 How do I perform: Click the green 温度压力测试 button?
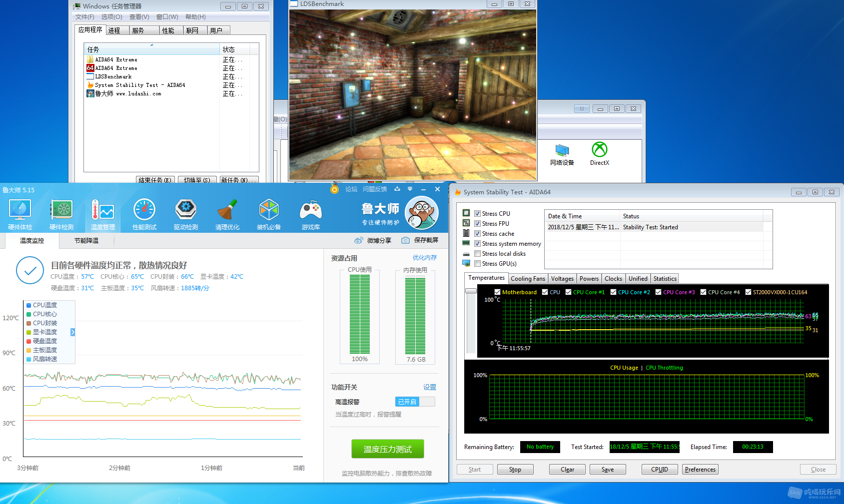387,449
